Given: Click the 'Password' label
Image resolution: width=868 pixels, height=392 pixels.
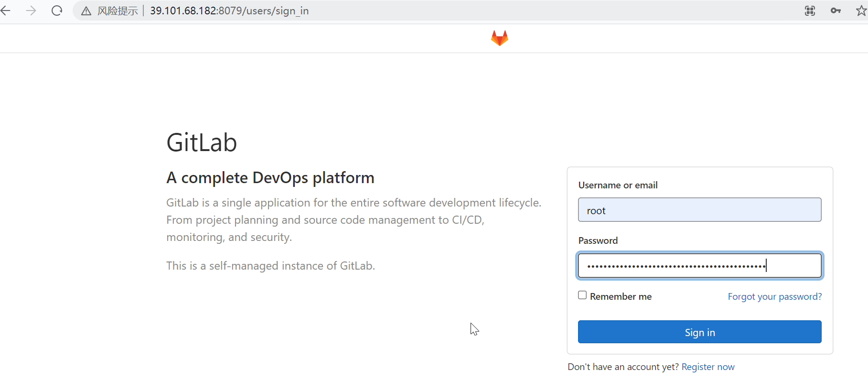Looking at the screenshot, I should [x=598, y=240].
